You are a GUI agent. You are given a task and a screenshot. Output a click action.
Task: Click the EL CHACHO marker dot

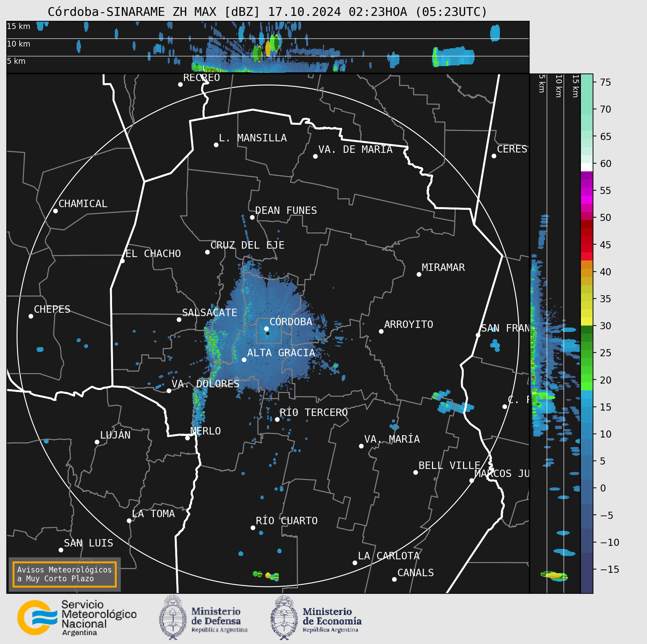[122, 261]
